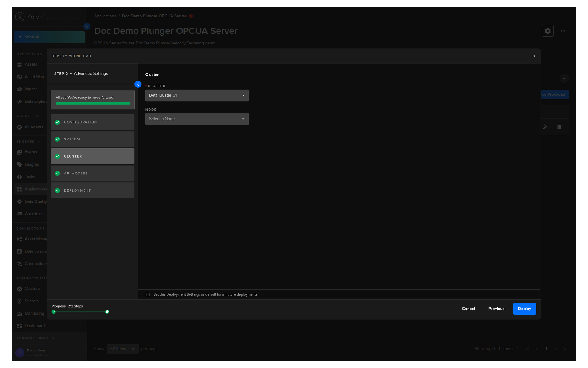588x368 pixels.
Task: Click page number 1 in pagination
Action: (546, 349)
